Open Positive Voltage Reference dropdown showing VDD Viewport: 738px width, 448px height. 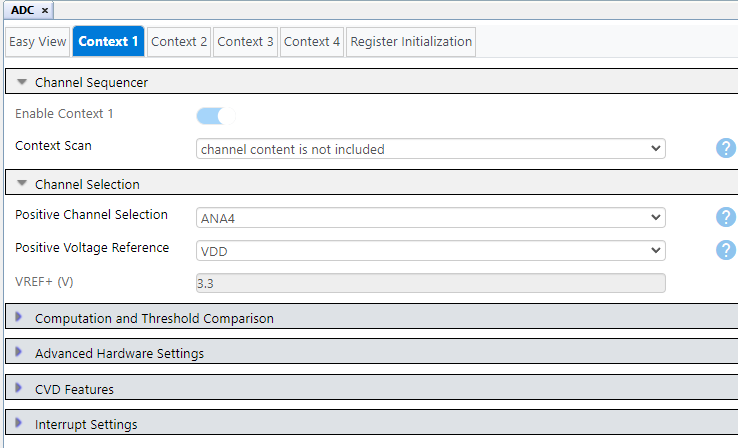[x=430, y=251]
